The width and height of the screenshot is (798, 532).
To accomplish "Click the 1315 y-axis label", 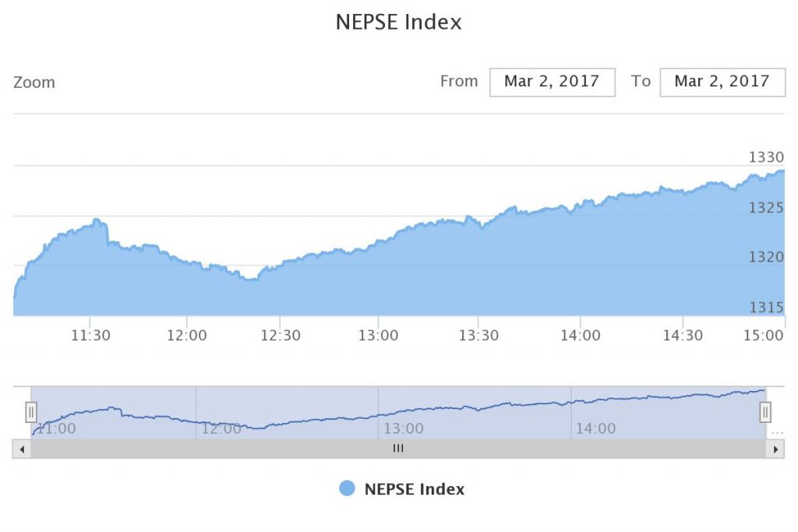I will coord(766,307).
